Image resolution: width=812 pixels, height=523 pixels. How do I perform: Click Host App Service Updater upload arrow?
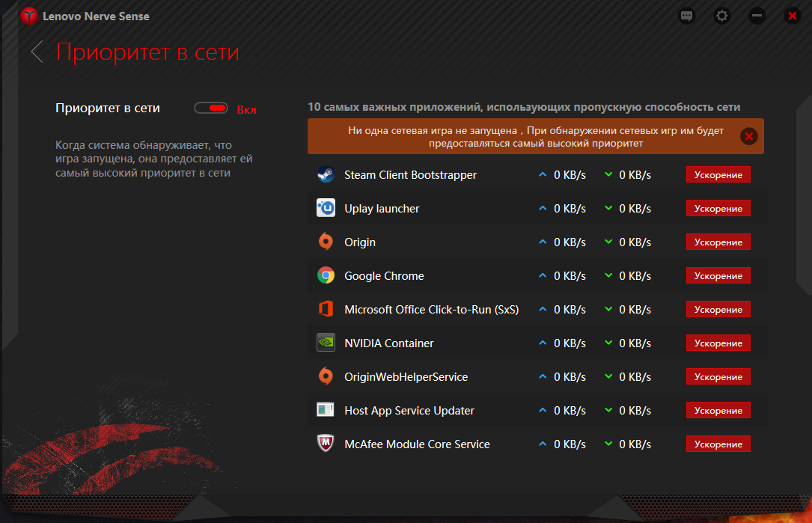pos(543,410)
